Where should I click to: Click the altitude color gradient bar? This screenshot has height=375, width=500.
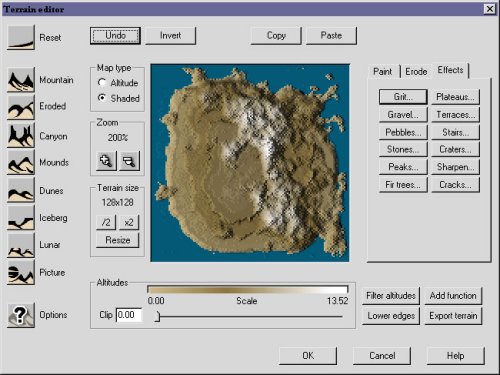[x=248, y=289]
